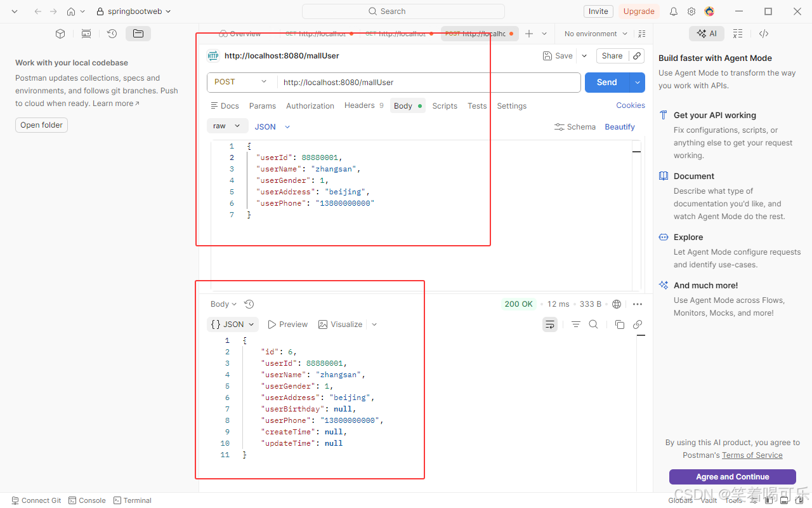The image size is (812, 508).
Task: Select the local Files folder icon
Action: (138, 34)
